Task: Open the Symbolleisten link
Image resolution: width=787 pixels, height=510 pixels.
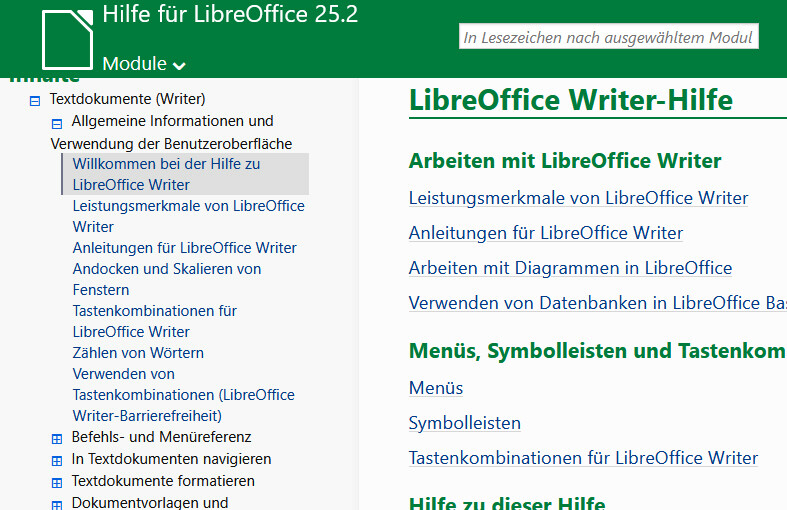Action: (465, 423)
